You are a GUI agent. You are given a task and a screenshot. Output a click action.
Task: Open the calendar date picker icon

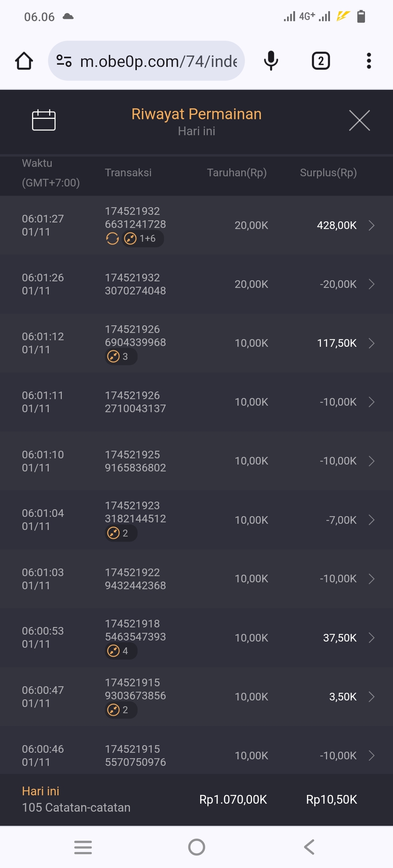pos(44,120)
